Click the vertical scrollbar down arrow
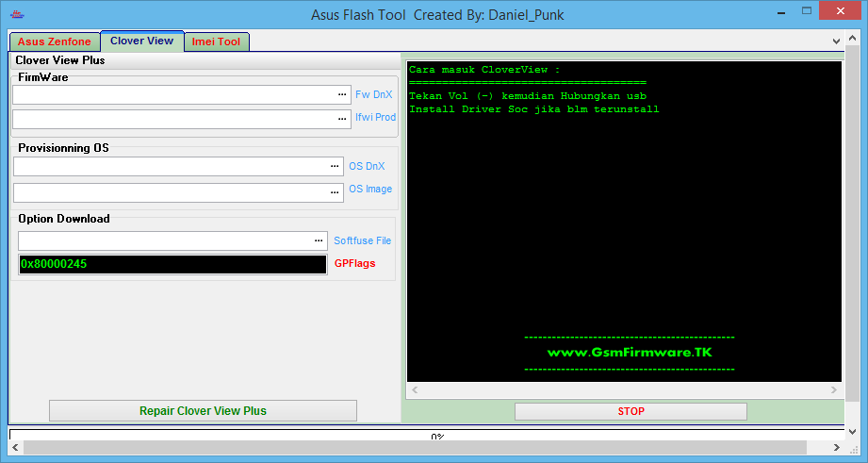The image size is (868, 463). tap(853, 432)
